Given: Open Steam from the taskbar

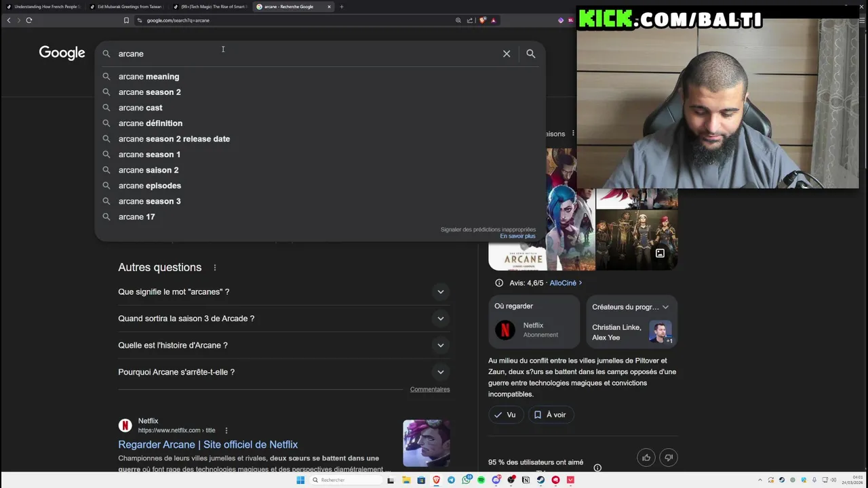Looking at the screenshot, I should 540,480.
